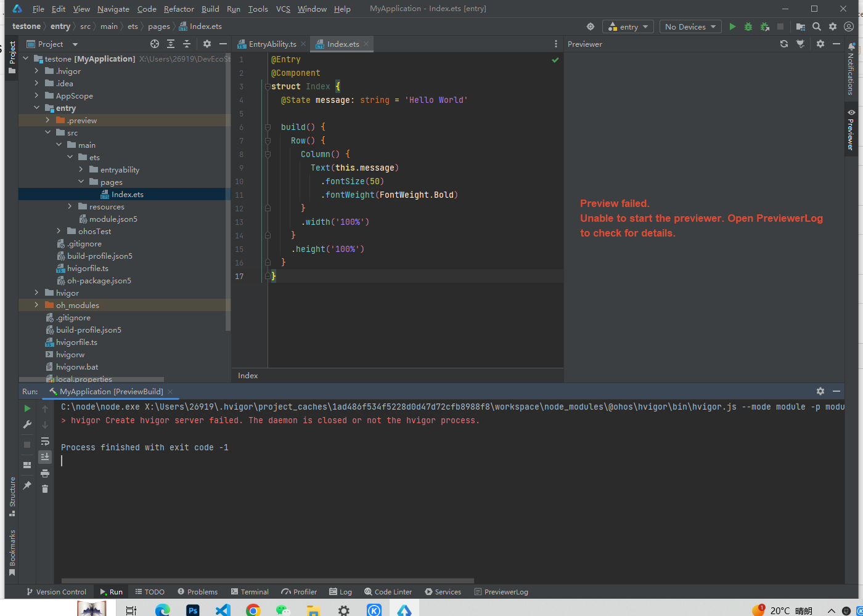Expand the ohosTest folder
Image resolution: width=863 pixels, height=616 pixels.
pyautogui.click(x=59, y=231)
